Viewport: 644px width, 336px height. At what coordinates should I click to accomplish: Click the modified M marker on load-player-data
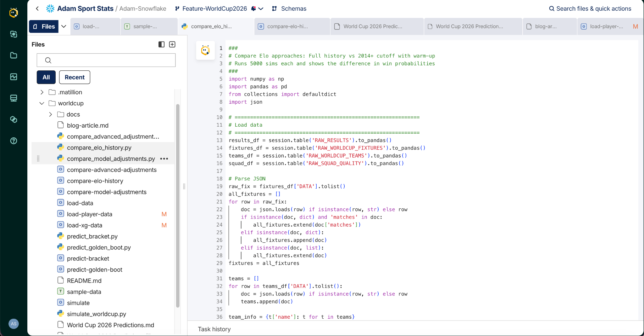164,214
